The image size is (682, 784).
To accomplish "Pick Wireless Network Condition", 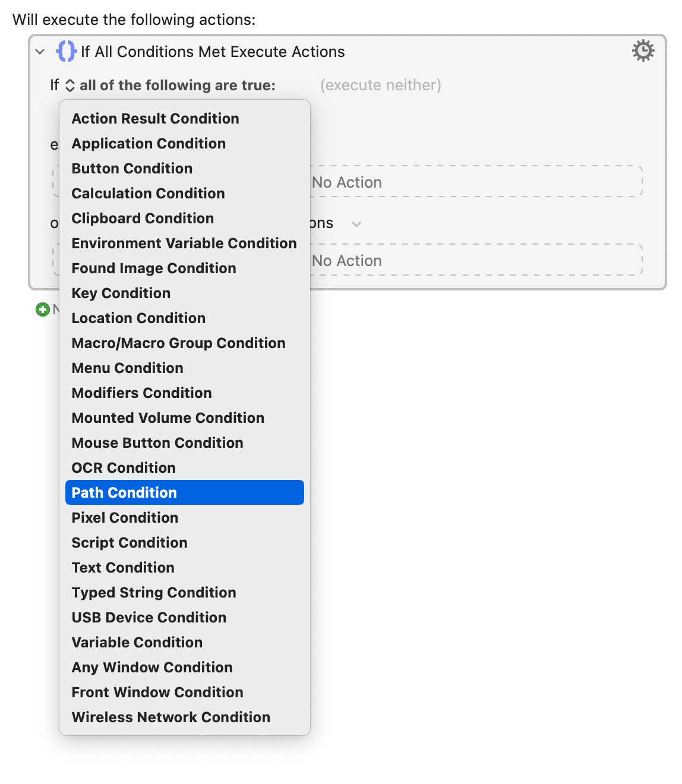I will 171,717.
